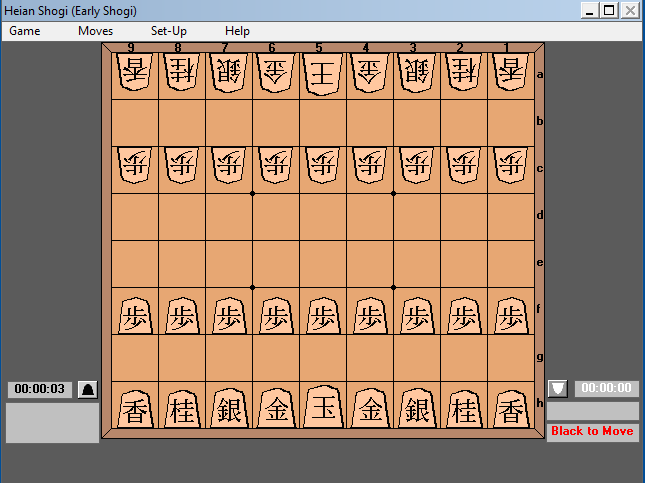Click Black's clock showing 00:00:03

pos(39,389)
